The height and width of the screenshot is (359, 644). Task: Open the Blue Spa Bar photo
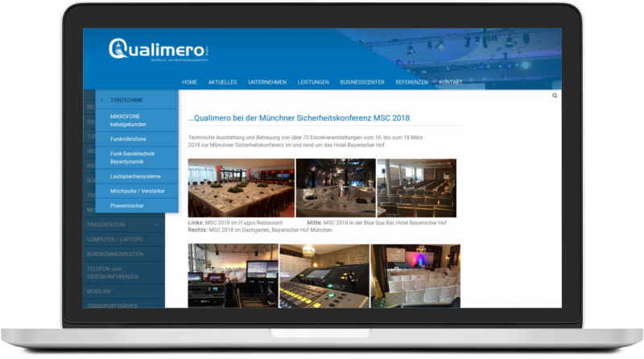click(x=336, y=188)
